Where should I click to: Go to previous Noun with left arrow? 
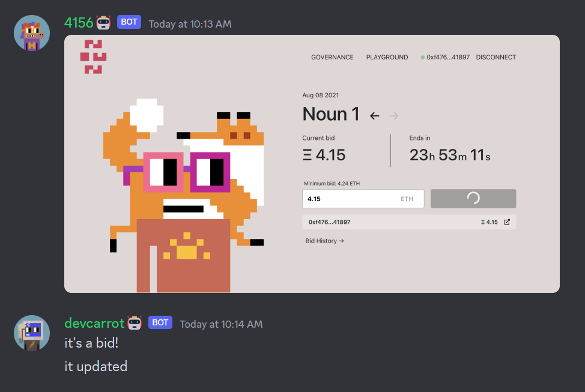pos(375,116)
